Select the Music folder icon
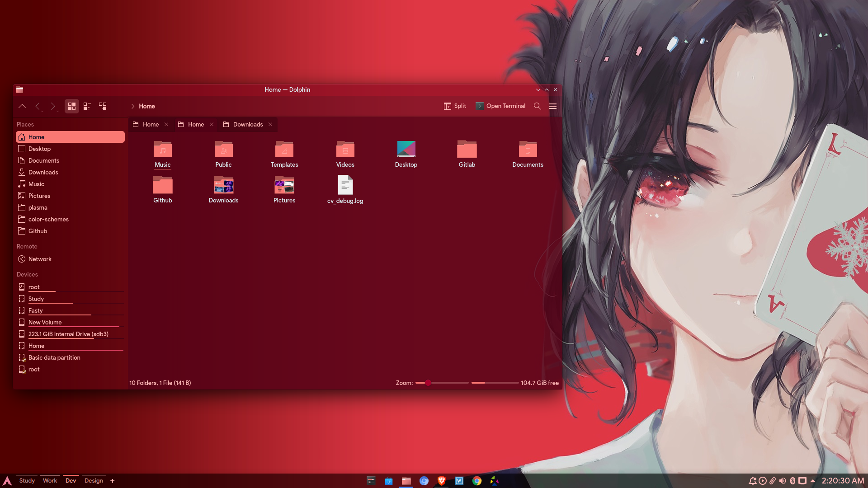Viewport: 868px width, 488px height. point(163,149)
